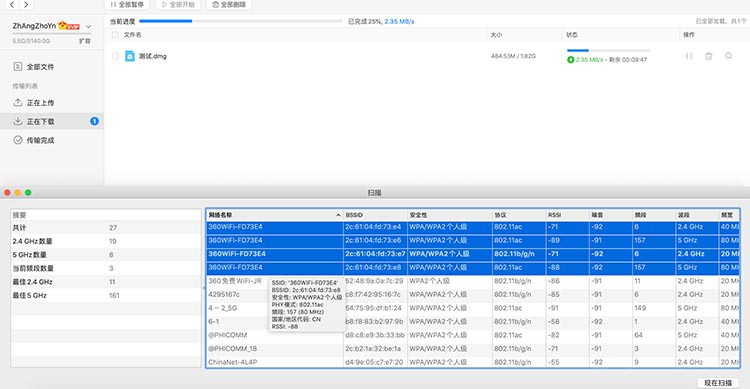Close the 扫描 window with red button
Image resolution: width=750 pixels, height=389 pixels.
7,192
